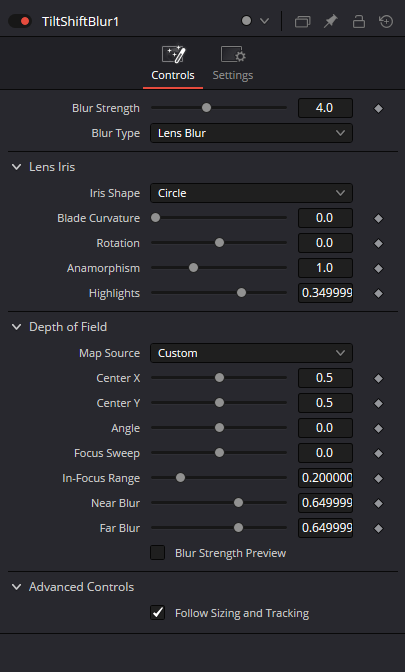Toggle keyframe diamond for Center X
Image resolution: width=405 pixels, height=672 pixels.
coord(378,378)
